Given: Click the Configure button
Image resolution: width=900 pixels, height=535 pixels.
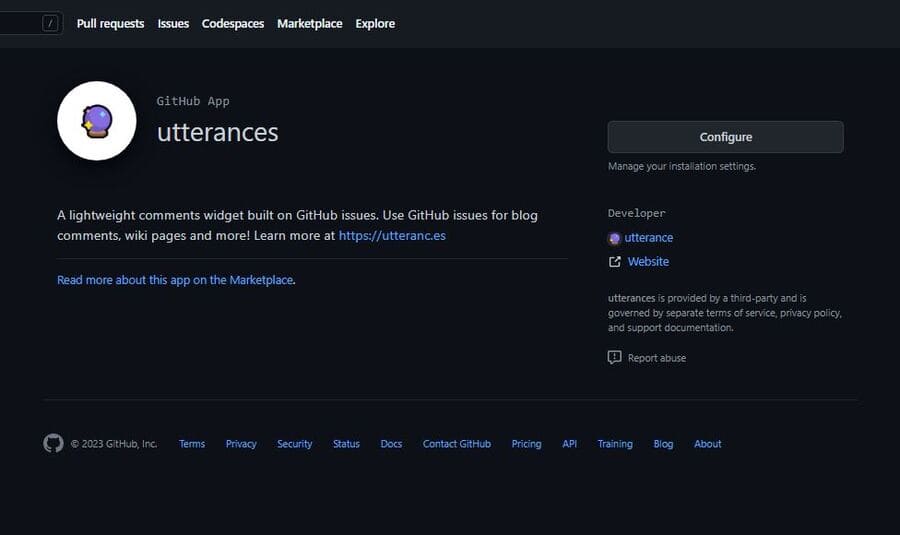Looking at the screenshot, I should [x=726, y=137].
